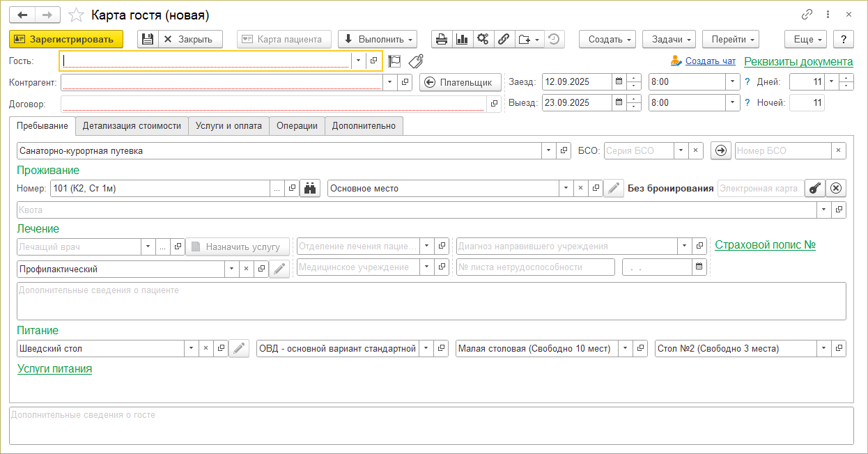Click the electronic key card icon
Viewport: 868px width, 454px height.
click(x=814, y=188)
